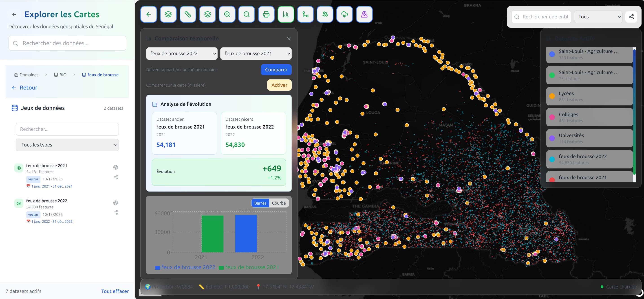Click the printer icon in map toolbar
Image resolution: width=644 pixels, height=299 pixels.
pos(266,15)
